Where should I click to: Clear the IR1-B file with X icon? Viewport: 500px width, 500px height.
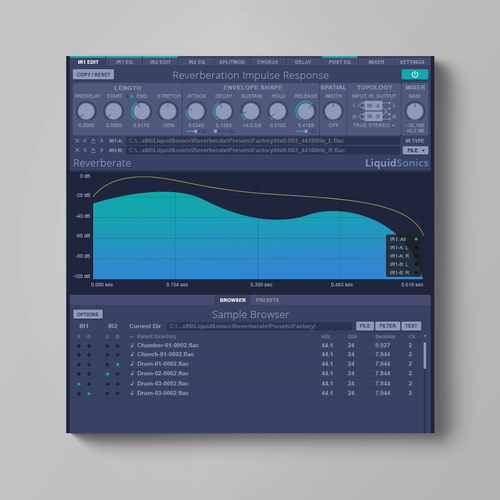[x=77, y=150]
